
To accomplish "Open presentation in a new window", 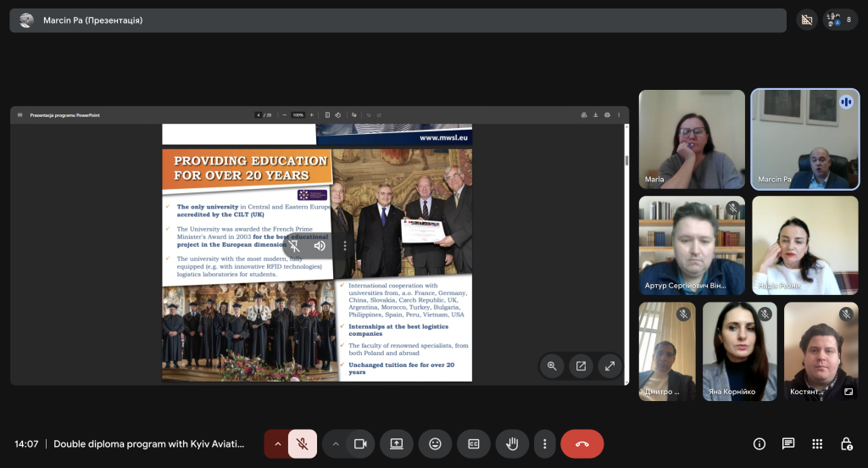I will tap(581, 366).
